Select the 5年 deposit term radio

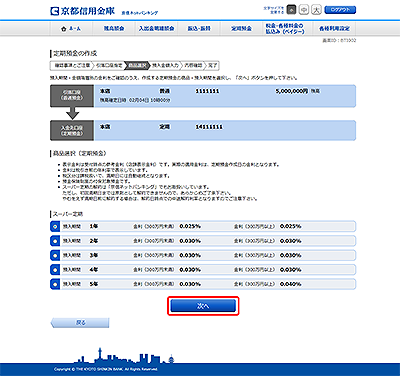(55, 284)
